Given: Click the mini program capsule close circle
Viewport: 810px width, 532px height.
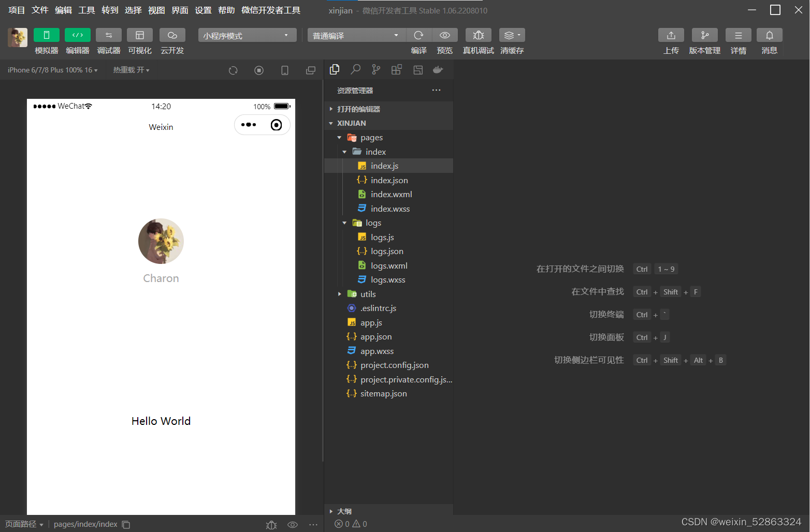Looking at the screenshot, I should click(277, 125).
